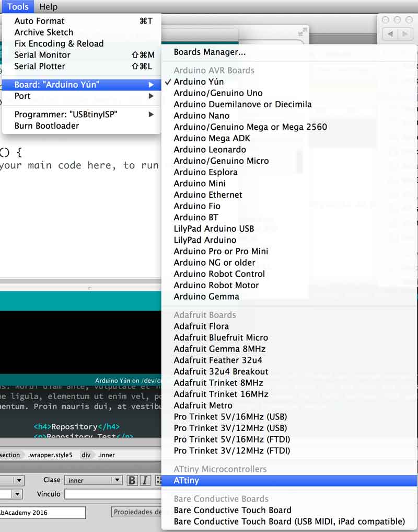Click the forward arrow in background window
Screen dimensions: 418x532
click(x=405, y=33)
